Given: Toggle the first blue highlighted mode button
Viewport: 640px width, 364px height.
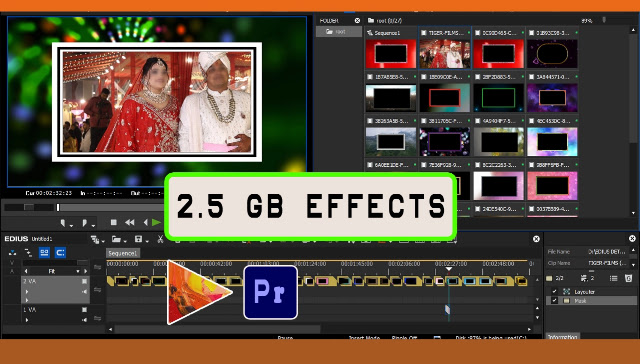Looking at the screenshot, I should pos(44,253).
